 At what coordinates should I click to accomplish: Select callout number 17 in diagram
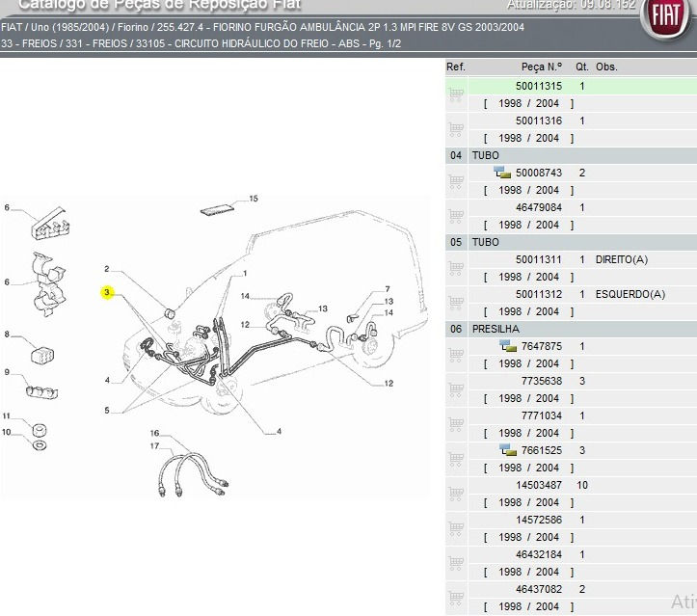[x=154, y=445]
